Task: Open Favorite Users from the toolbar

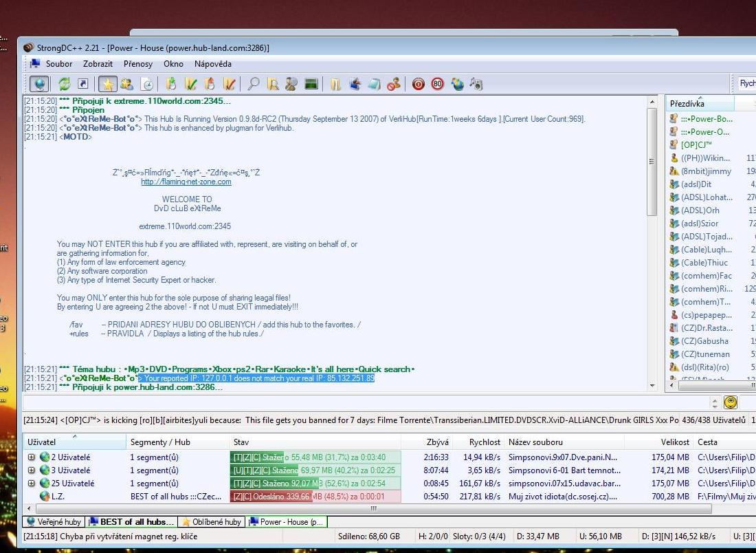Action: pos(126,84)
